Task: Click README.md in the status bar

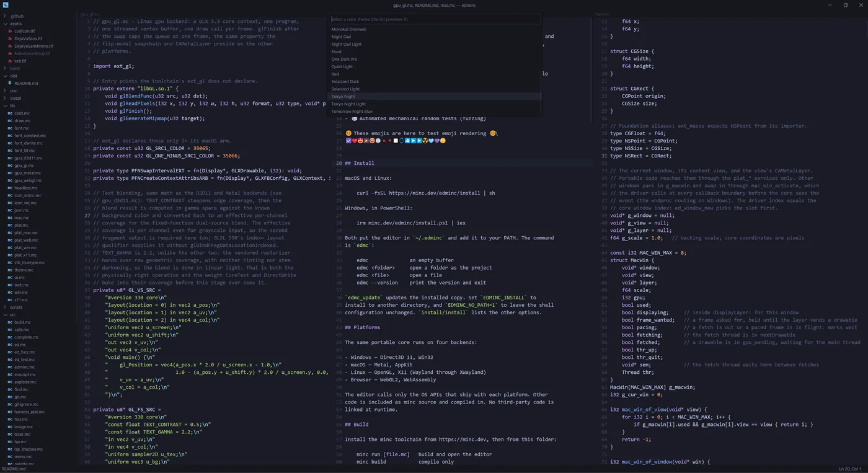Action: click(x=13, y=469)
